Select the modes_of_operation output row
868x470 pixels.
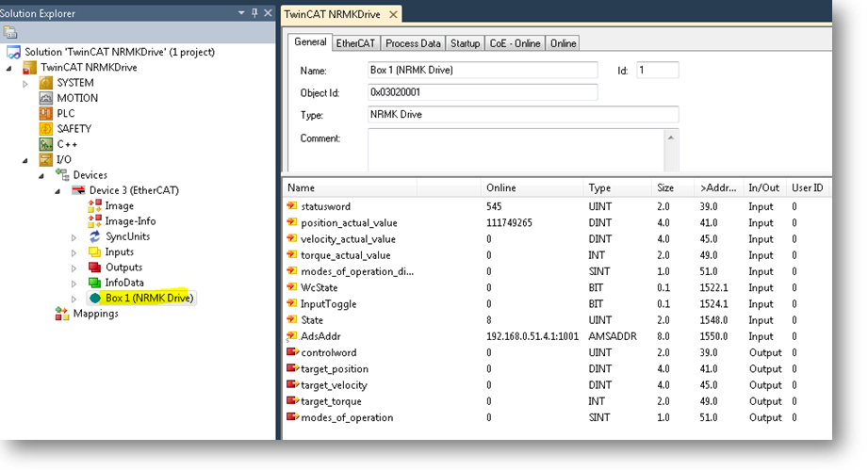click(x=557, y=417)
